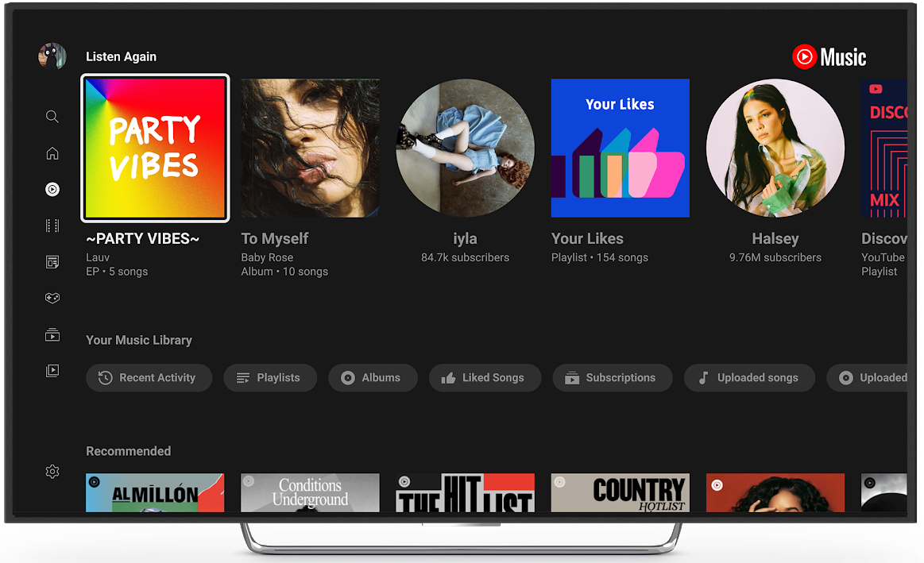Open the To Myself album cover

[x=310, y=148]
